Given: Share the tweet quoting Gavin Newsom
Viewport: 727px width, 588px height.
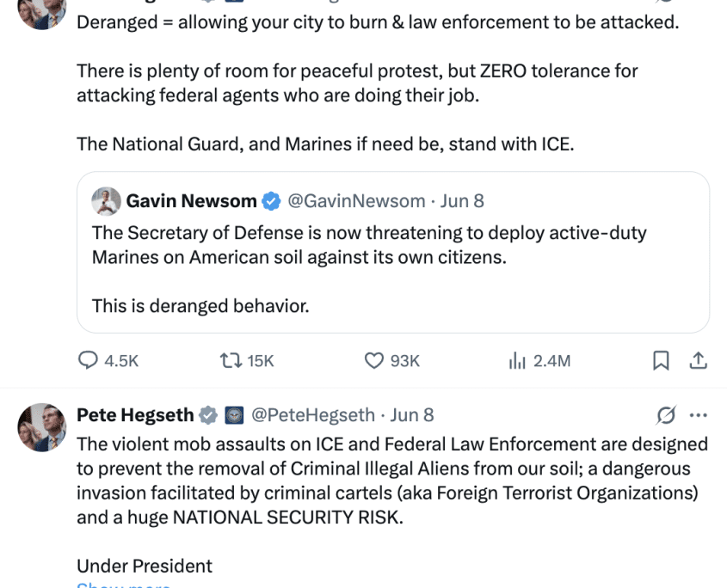Looking at the screenshot, I should (699, 361).
